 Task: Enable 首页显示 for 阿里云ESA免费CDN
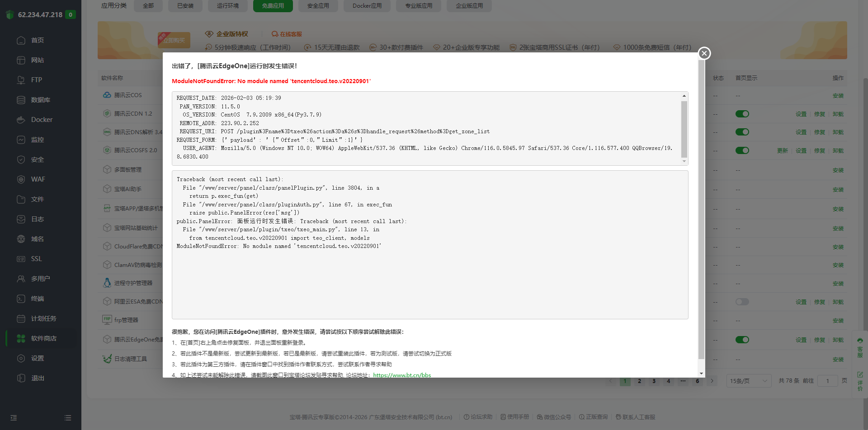point(742,302)
